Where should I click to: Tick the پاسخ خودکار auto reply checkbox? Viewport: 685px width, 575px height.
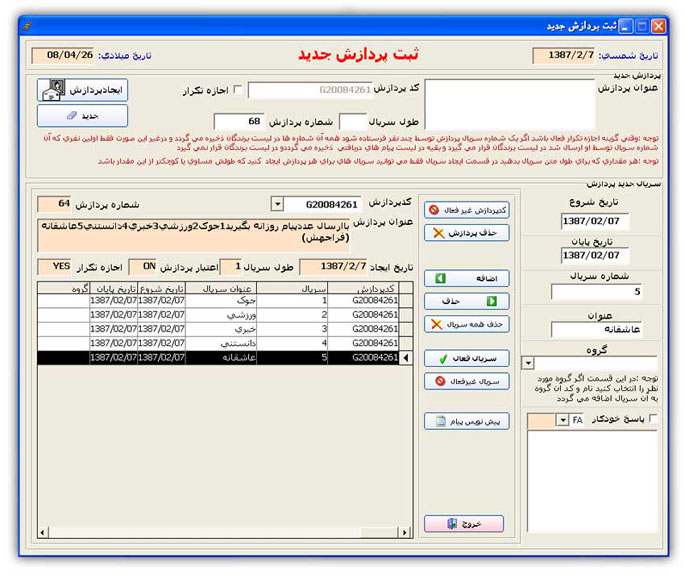[654, 419]
